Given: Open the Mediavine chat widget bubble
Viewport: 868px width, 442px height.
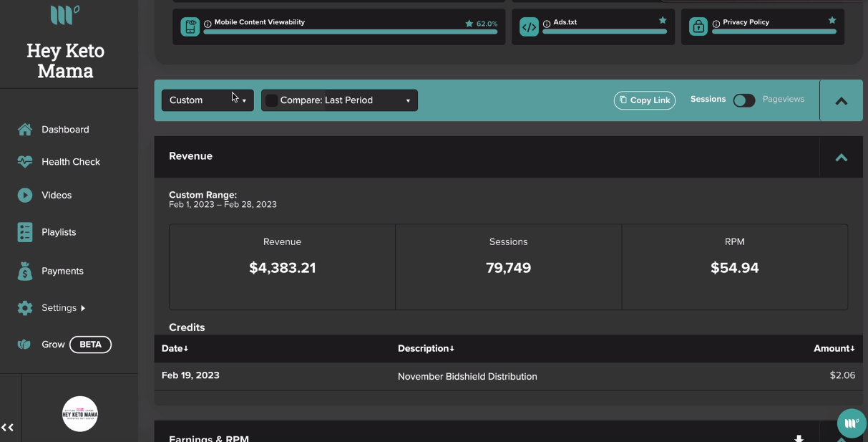Looking at the screenshot, I should pyautogui.click(x=852, y=424).
